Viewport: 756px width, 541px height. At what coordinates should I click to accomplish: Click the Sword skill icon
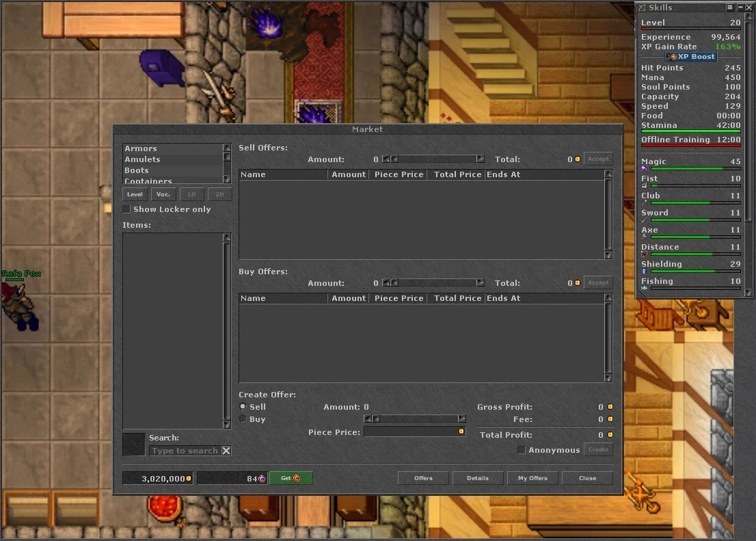click(x=644, y=220)
